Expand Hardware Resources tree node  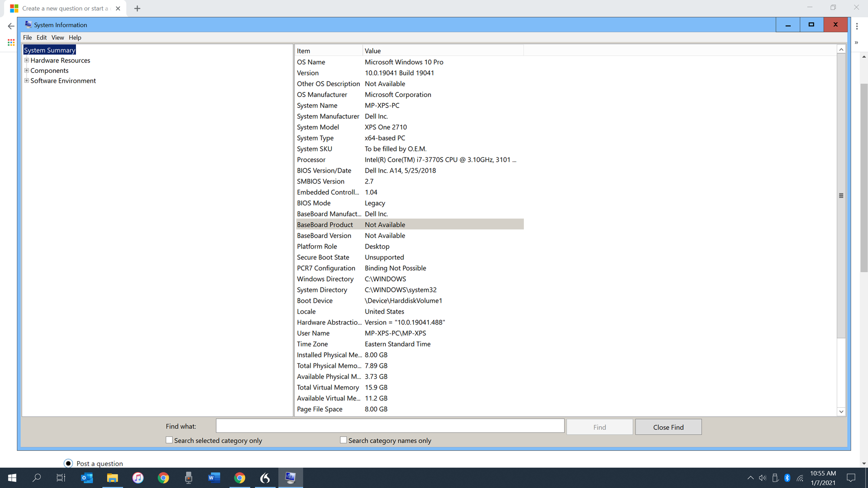point(26,60)
